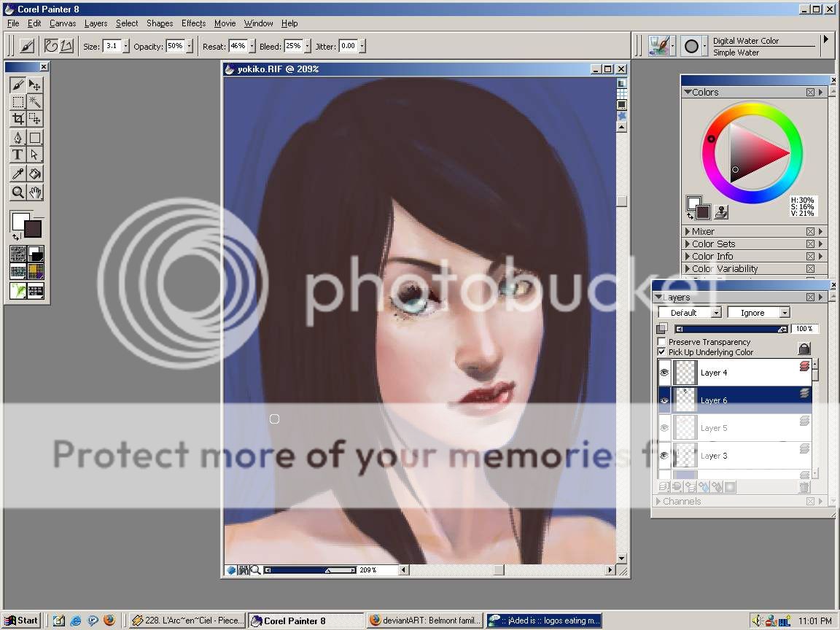Viewport: 840px width, 630px height.
Task: Open the nozzle selector in toolbox
Action: [36, 290]
